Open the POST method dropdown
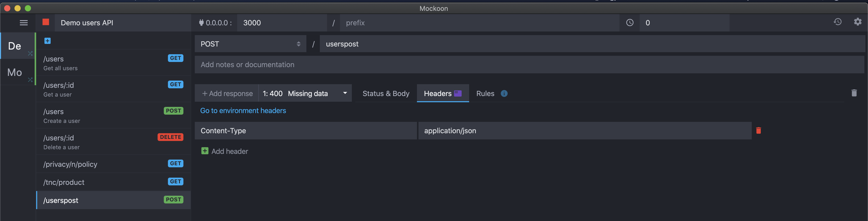Image resolution: width=868 pixels, height=221 pixels. tap(250, 44)
